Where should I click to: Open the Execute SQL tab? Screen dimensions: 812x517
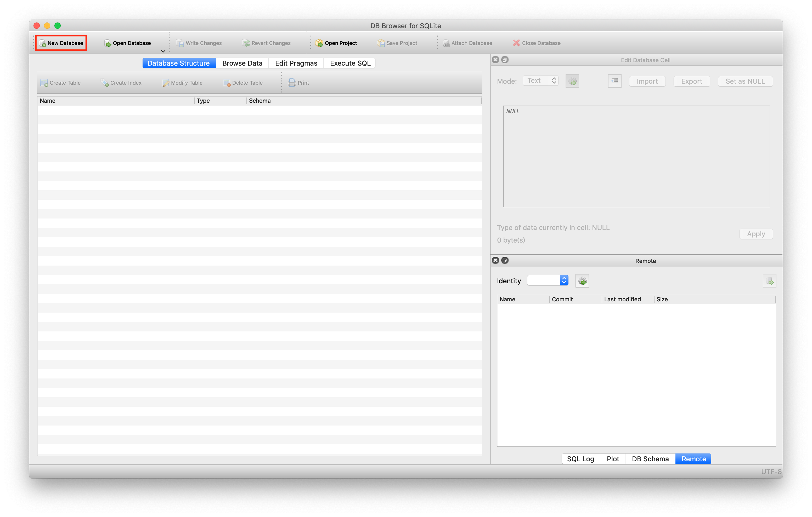(x=350, y=63)
